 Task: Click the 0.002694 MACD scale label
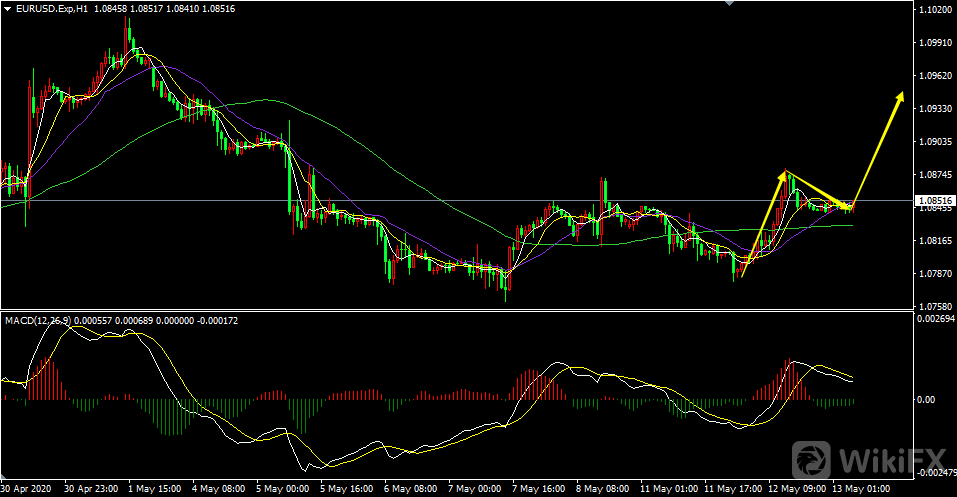(x=933, y=319)
